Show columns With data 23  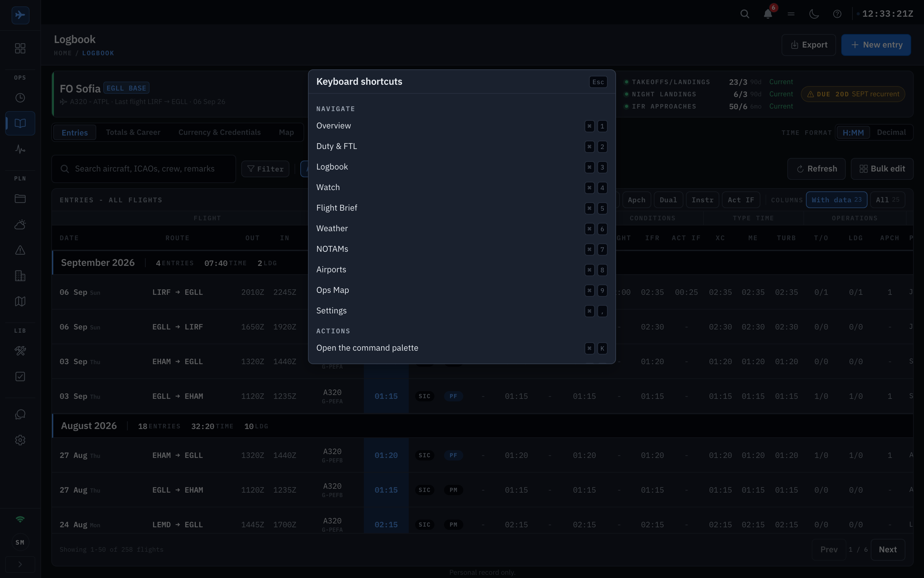836,200
